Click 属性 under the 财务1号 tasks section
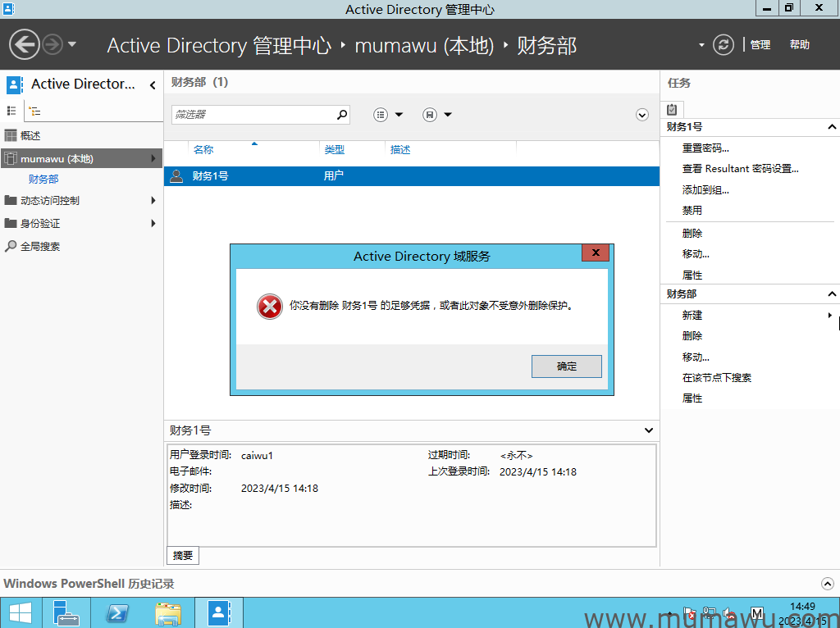Screen dimensions: 840x628 tap(692, 275)
